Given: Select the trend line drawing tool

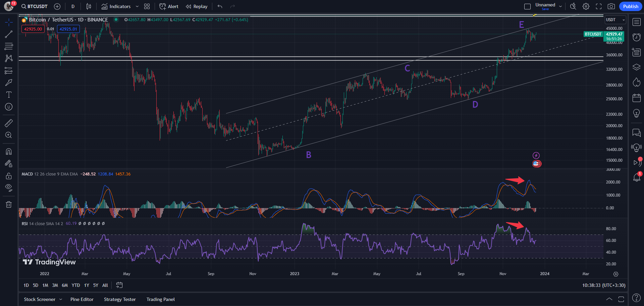Looking at the screenshot, I should point(9,34).
